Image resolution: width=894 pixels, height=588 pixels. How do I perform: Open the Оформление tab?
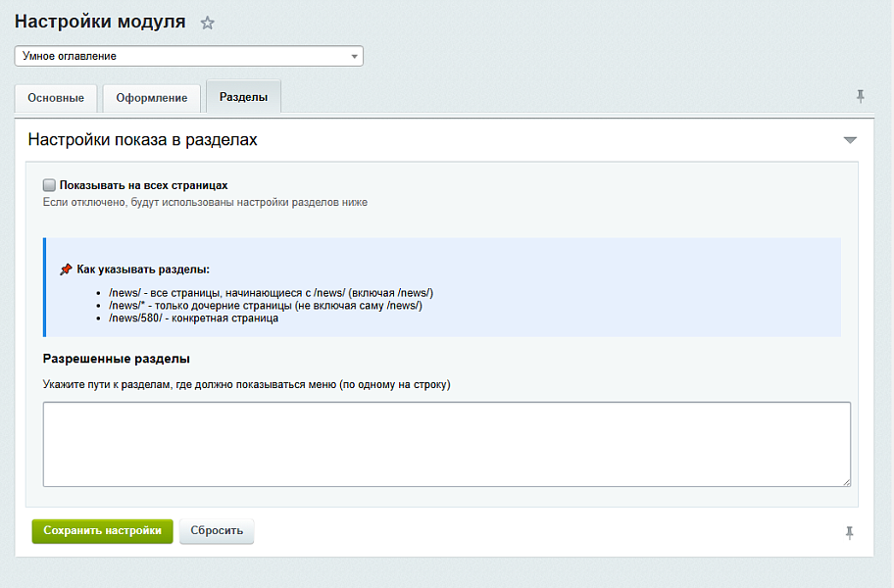point(152,98)
